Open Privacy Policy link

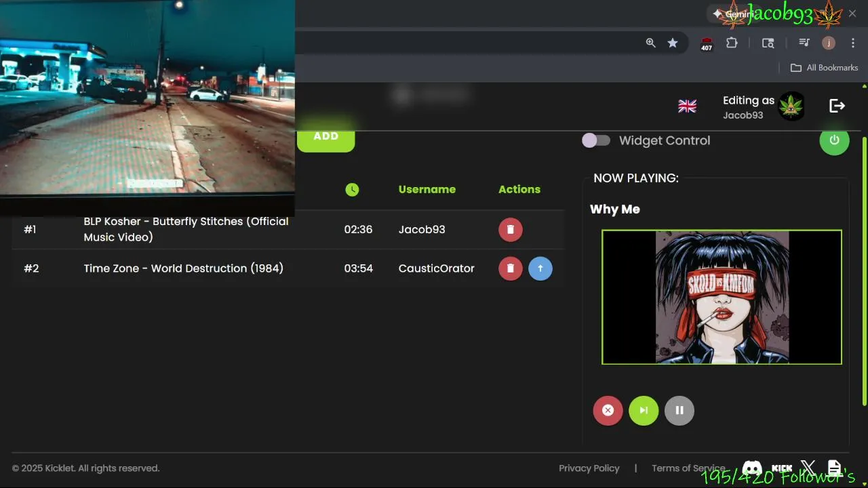click(x=589, y=468)
